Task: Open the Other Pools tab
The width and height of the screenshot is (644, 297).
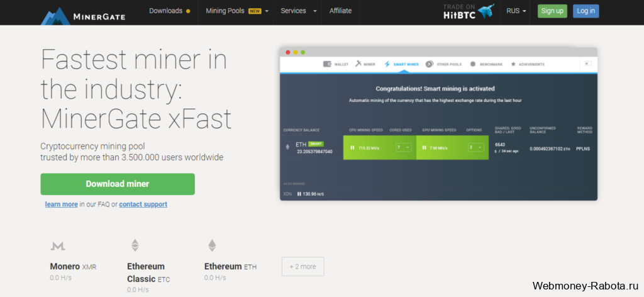Action: pos(443,64)
